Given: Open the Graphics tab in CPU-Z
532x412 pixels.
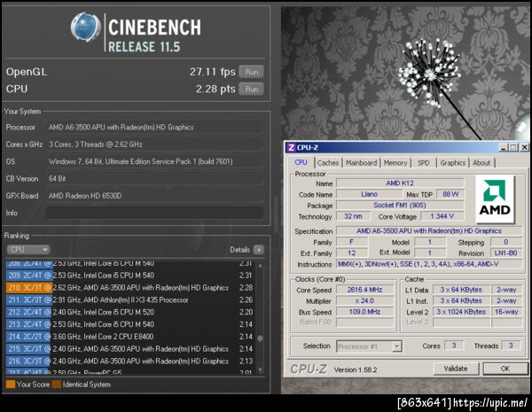Looking at the screenshot, I should pyautogui.click(x=452, y=163).
